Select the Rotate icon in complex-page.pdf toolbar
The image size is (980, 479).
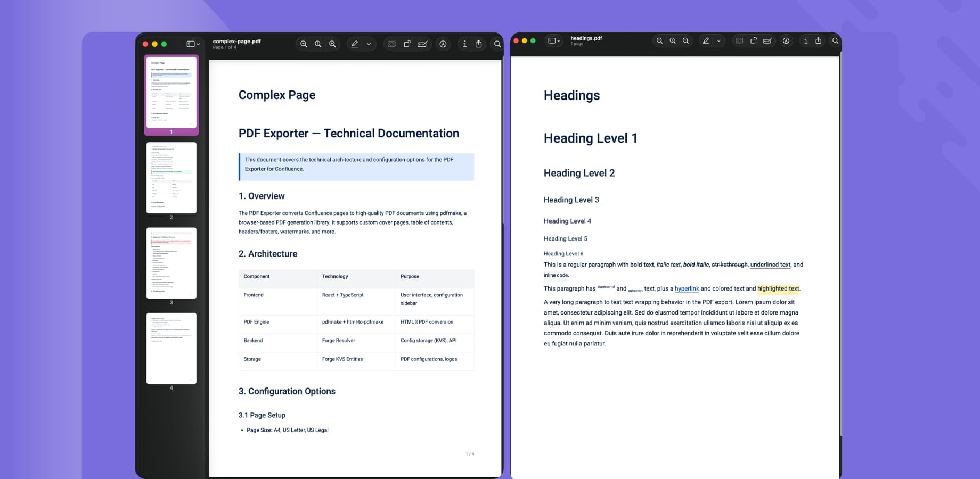click(407, 44)
